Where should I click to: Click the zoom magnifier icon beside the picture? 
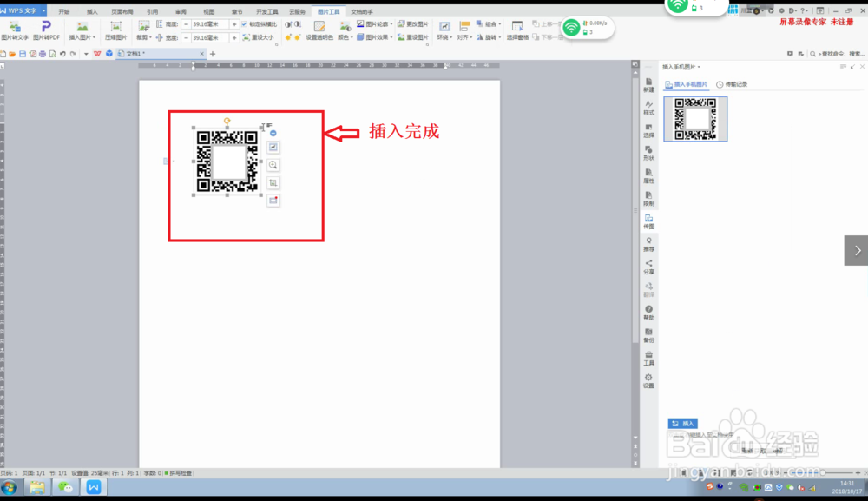pos(273,165)
